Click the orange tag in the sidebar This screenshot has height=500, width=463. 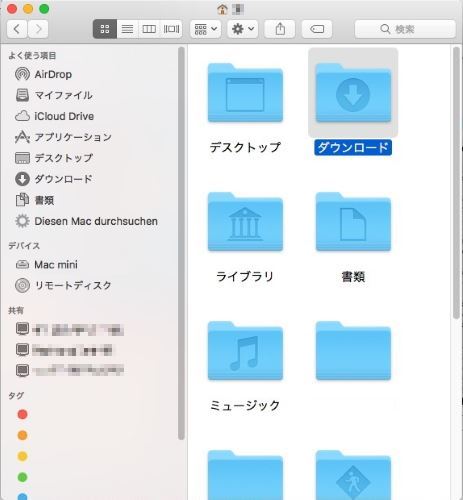coord(22,435)
